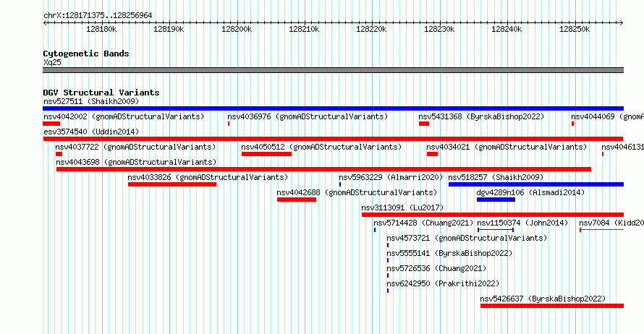Click the nsv4050512 variant label
Viewport: 644px width, 334px height.
point(321,147)
